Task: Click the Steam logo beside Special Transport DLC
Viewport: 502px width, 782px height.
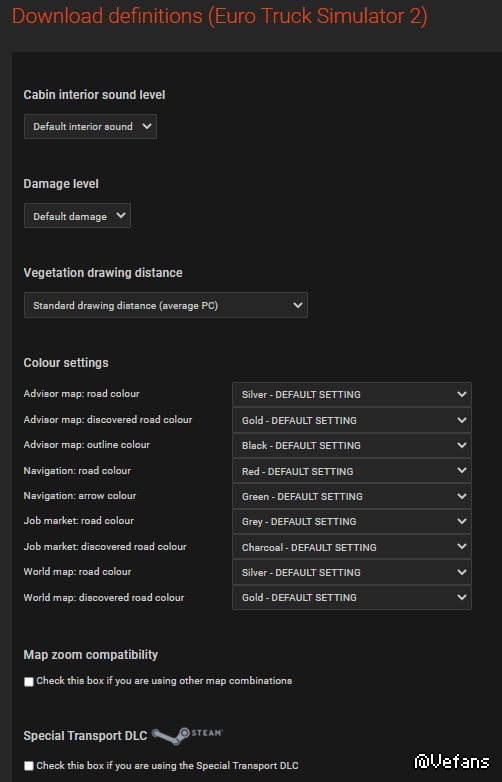Action: point(187,736)
